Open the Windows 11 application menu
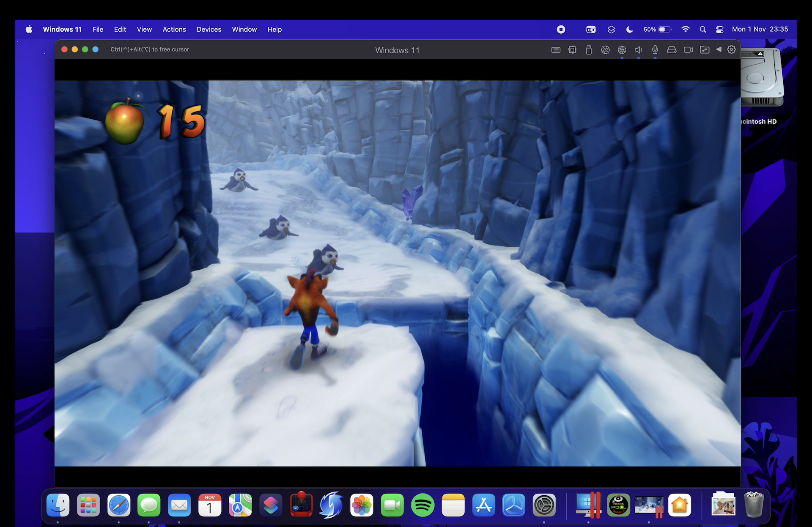This screenshot has width=812, height=527. pyautogui.click(x=62, y=29)
